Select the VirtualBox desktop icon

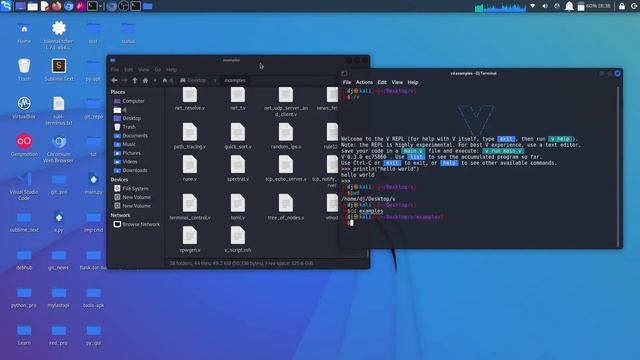pos(24,107)
